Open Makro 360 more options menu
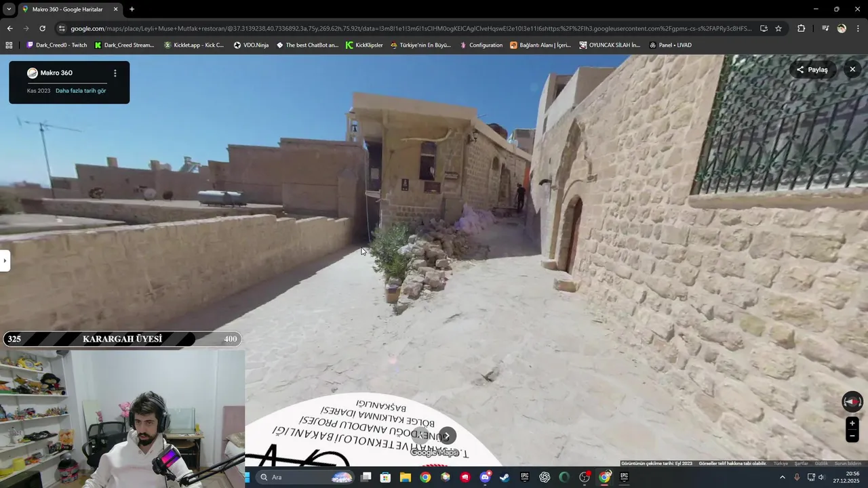868x488 pixels. pos(115,73)
